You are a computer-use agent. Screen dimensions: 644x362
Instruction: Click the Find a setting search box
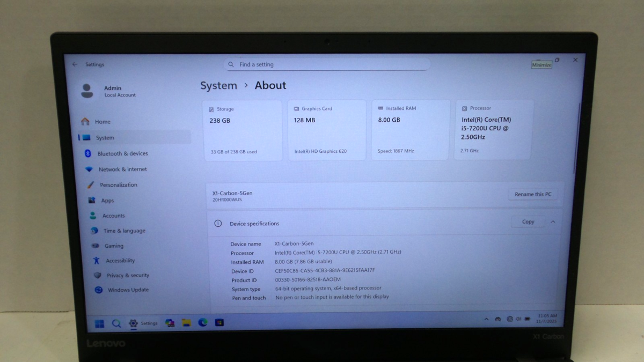[x=327, y=64]
